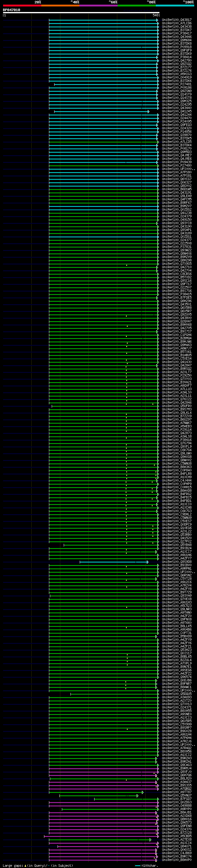Open hit UniRef100_P14856
Image resolution: width=197 pixels, height=868 pixels.
176,132
